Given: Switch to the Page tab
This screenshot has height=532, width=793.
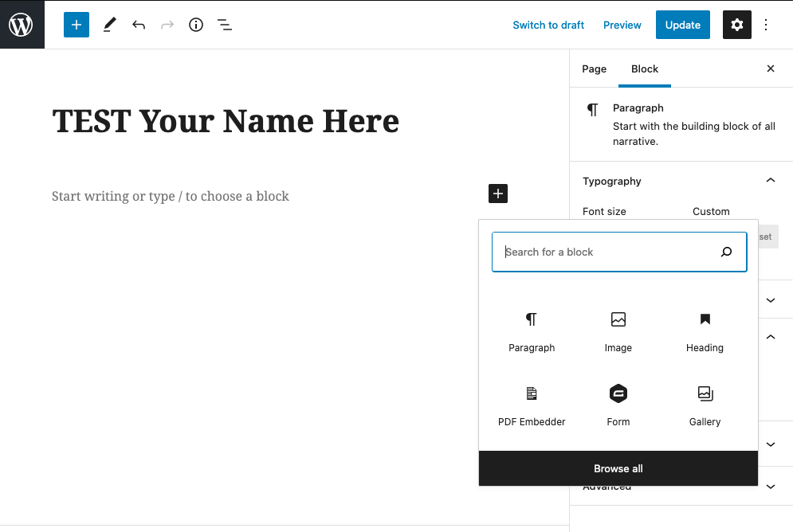Looking at the screenshot, I should (x=595, y=68).
